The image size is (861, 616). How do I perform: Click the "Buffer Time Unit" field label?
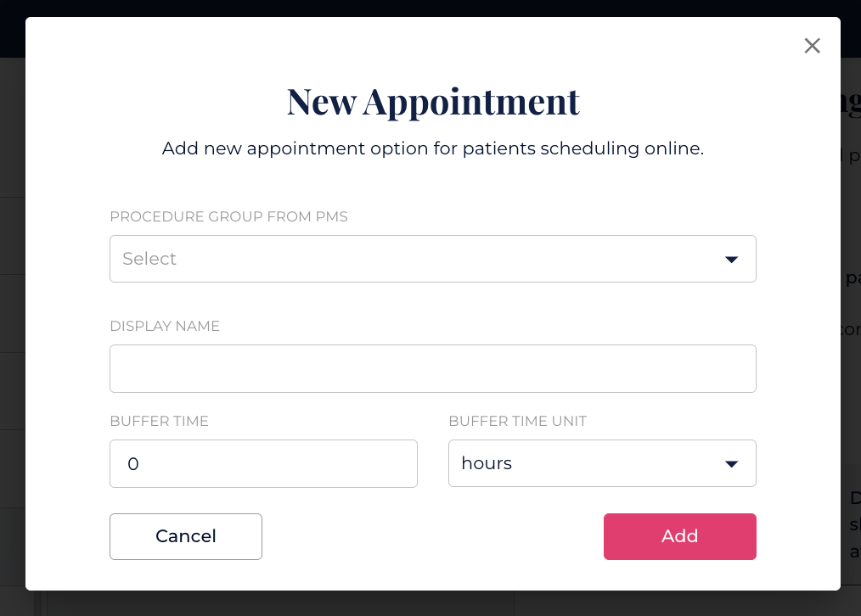517,421
